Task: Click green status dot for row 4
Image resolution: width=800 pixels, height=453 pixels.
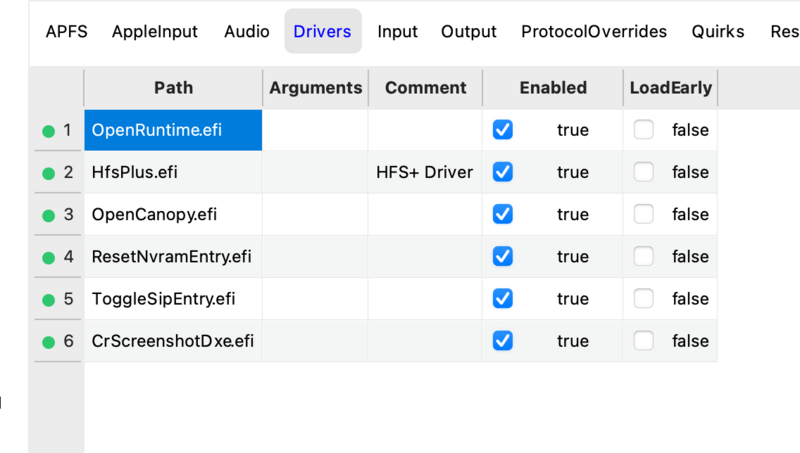Action: [48, 257]
